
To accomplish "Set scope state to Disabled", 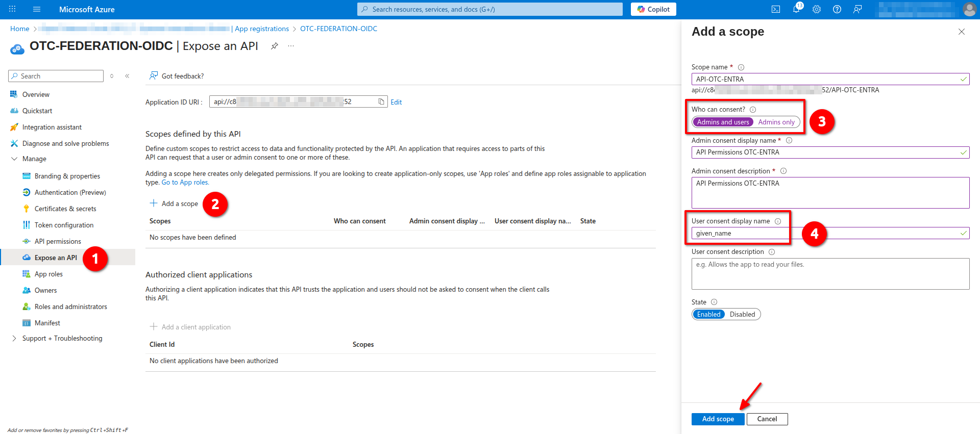I will (x=742, y=315).
